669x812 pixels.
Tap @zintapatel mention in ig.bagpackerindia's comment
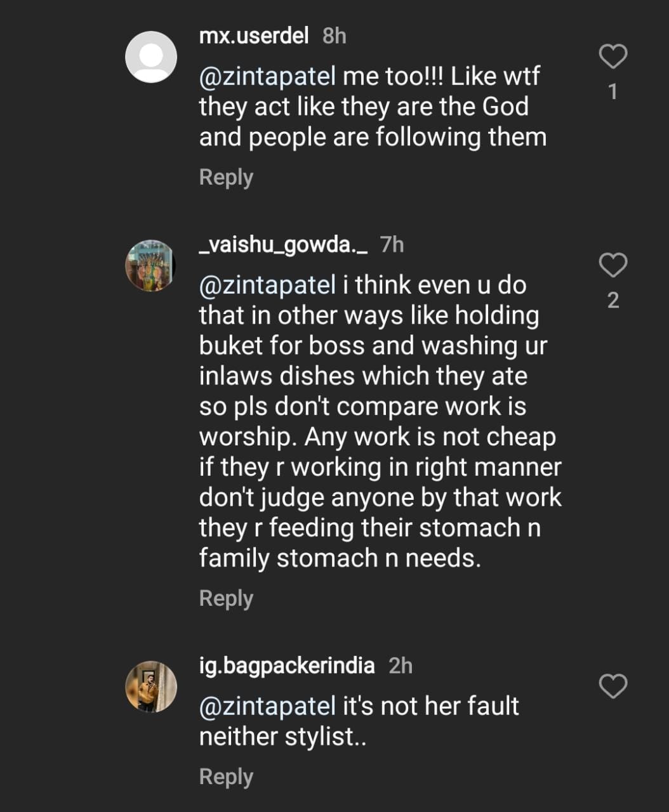coord(267,707)
